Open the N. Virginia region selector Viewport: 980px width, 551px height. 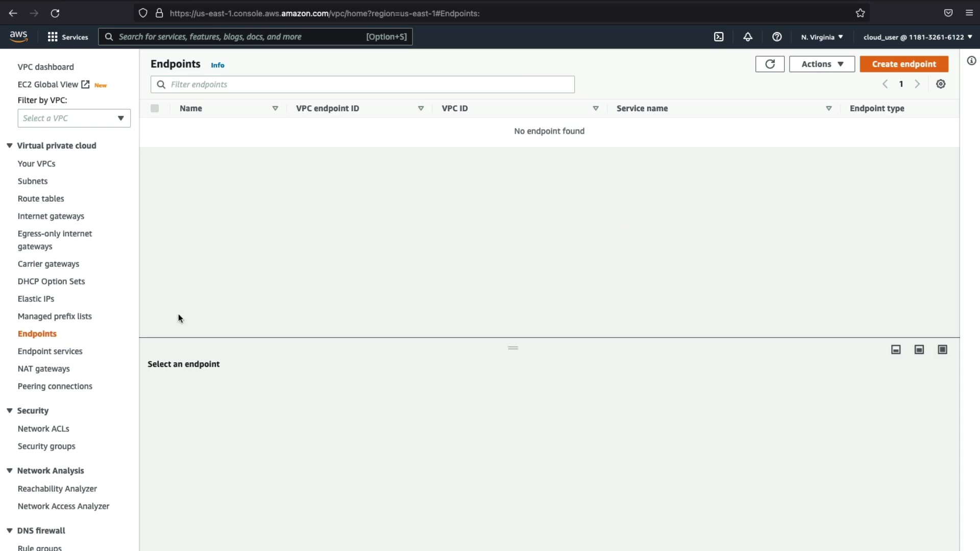click(822, 37)
